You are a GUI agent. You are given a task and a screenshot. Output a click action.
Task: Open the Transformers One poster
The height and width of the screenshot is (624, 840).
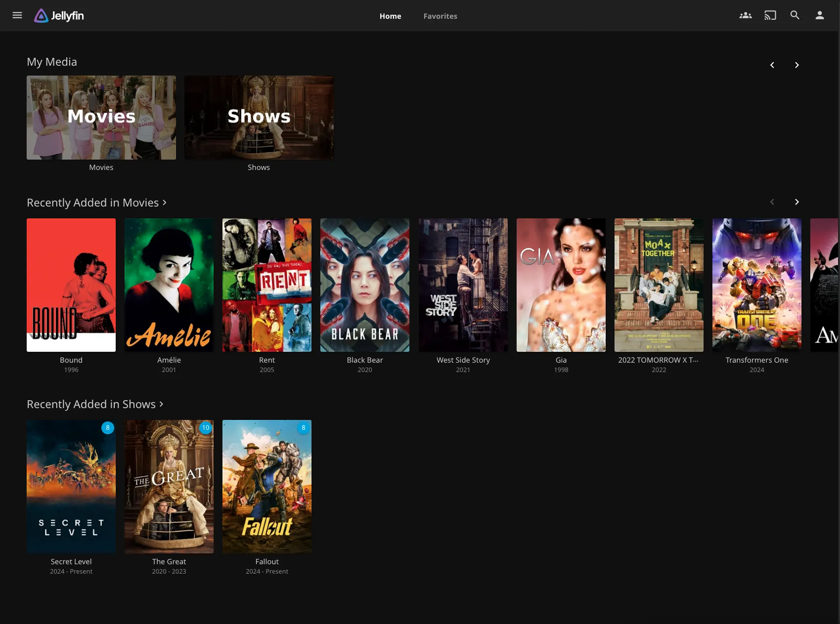click(x=757, y=285)
